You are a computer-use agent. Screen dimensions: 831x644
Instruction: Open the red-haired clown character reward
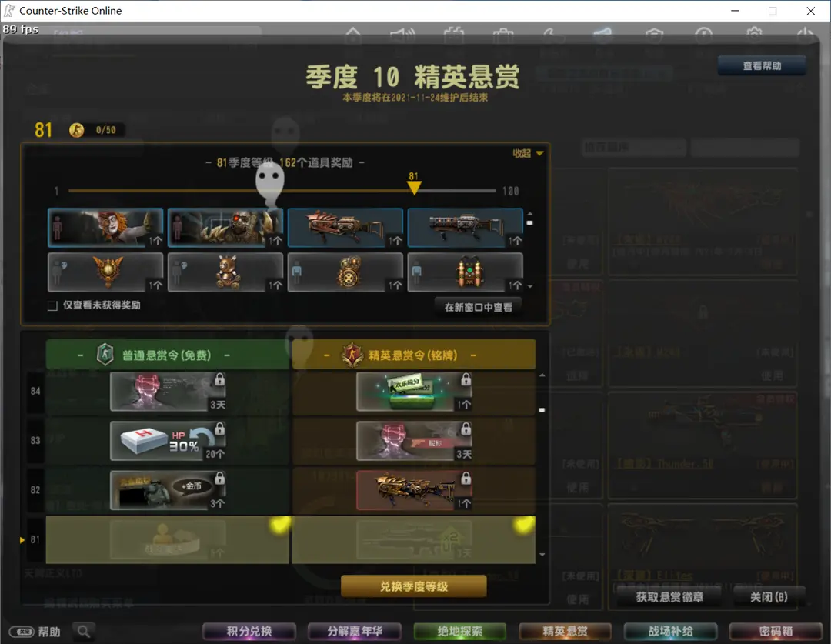point(105,228)
